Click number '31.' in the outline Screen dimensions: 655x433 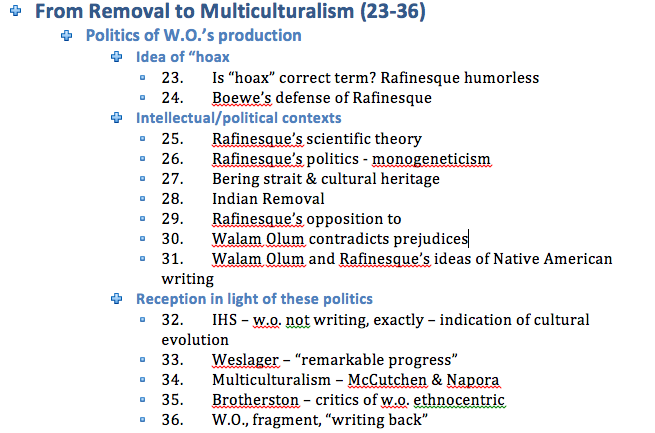tap(173, 259)
